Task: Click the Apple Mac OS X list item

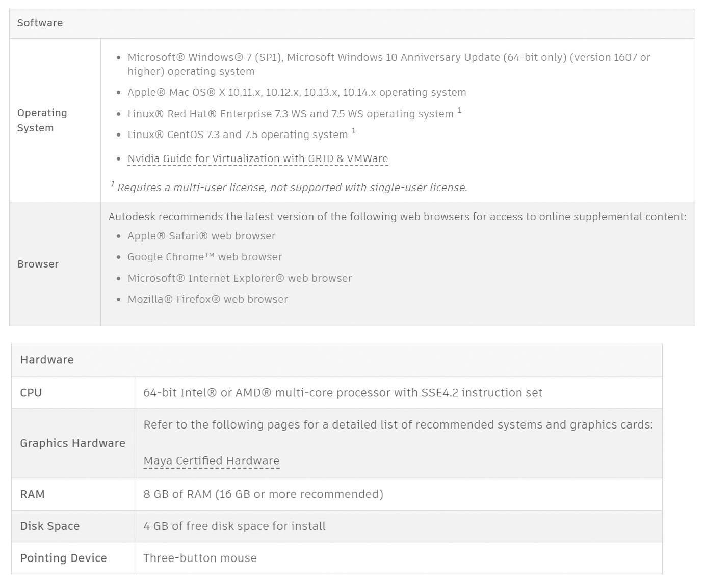Action: coord(297,92)
